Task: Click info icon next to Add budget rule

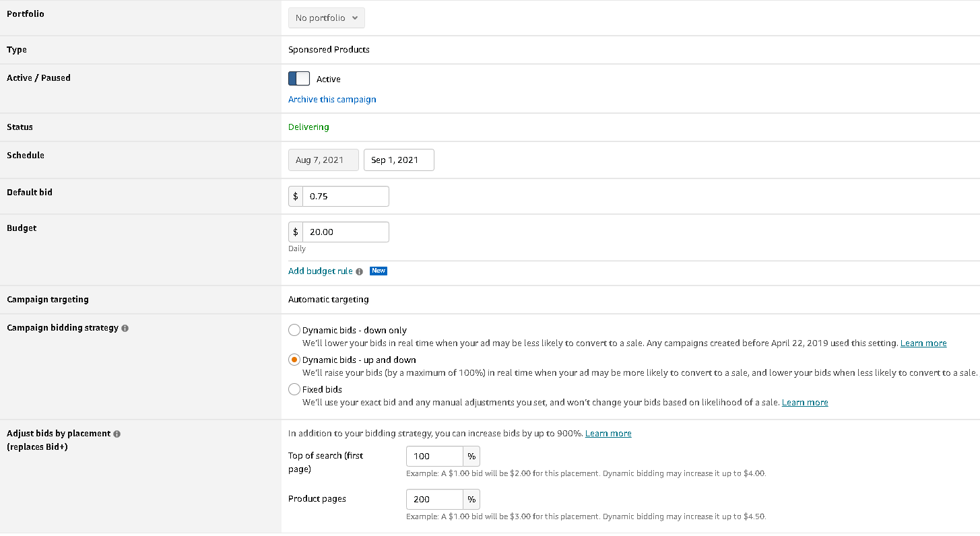Action: pos(359,271)
